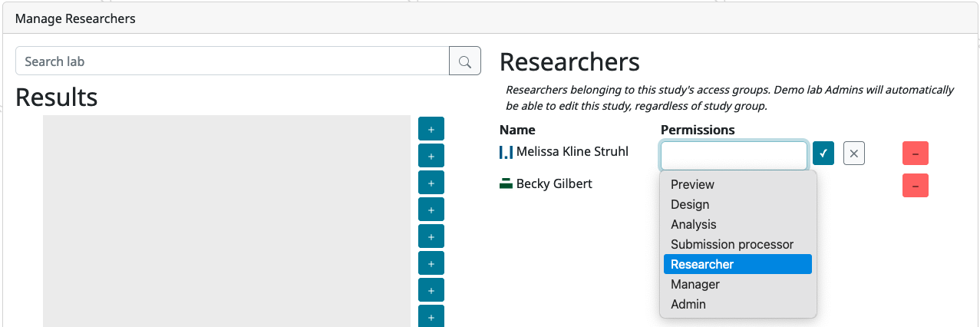This screenshot has width=980, height=327.
Task: Cancel permission edit with X button
Action: (854, 154)
